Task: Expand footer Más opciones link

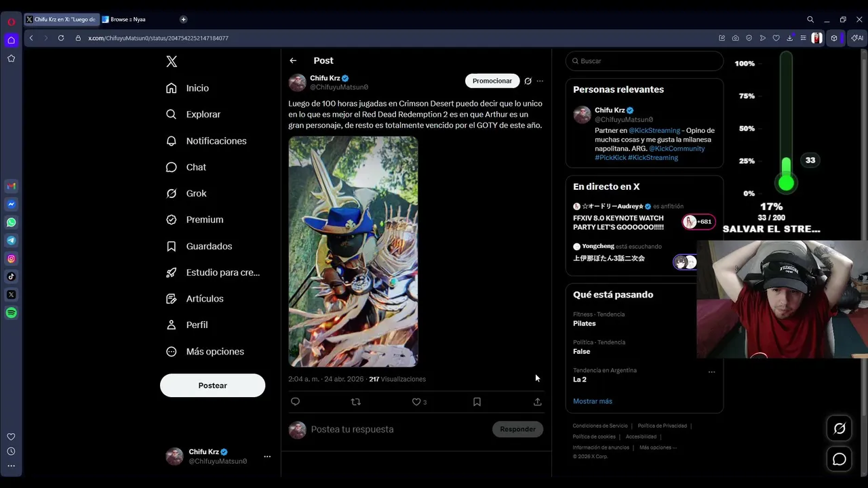Action: click(658, 447)
